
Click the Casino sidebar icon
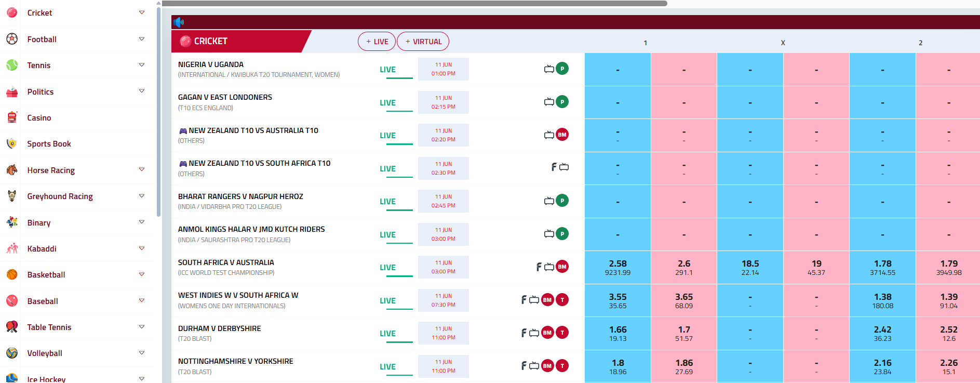pyautogui.click(x=12, y=117)
